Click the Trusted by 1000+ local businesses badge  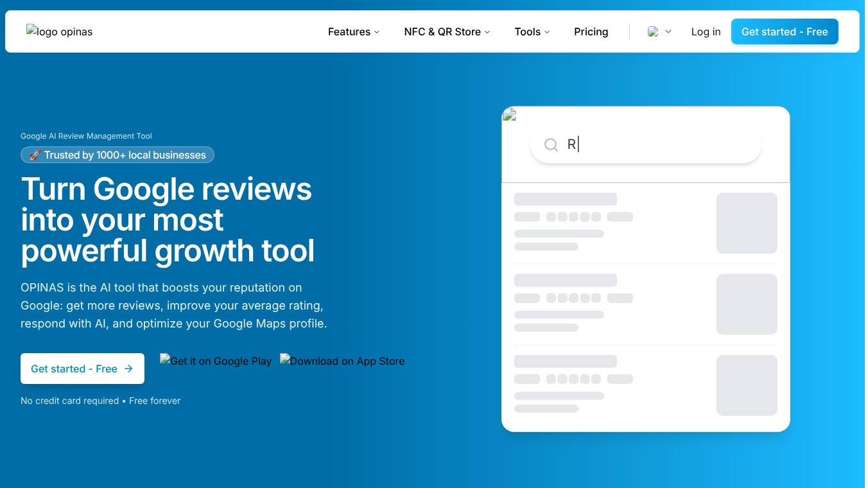117,155
